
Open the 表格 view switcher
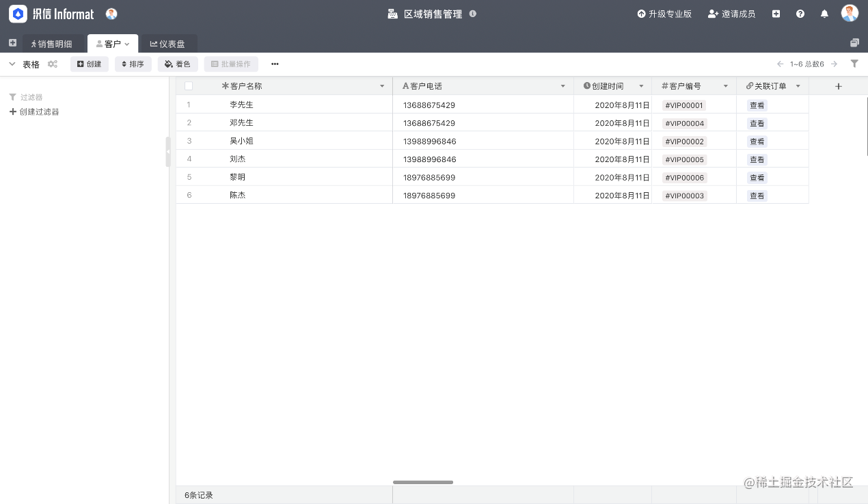coord(31,64)
